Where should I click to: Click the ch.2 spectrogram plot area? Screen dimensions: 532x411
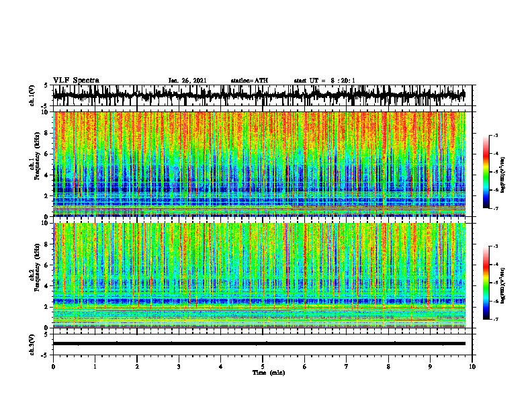(259, 275)
